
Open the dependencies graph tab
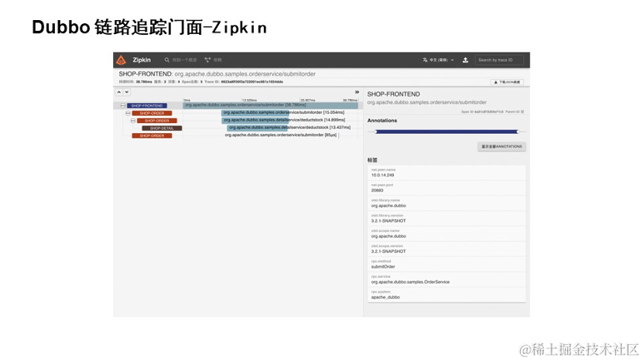213,60
